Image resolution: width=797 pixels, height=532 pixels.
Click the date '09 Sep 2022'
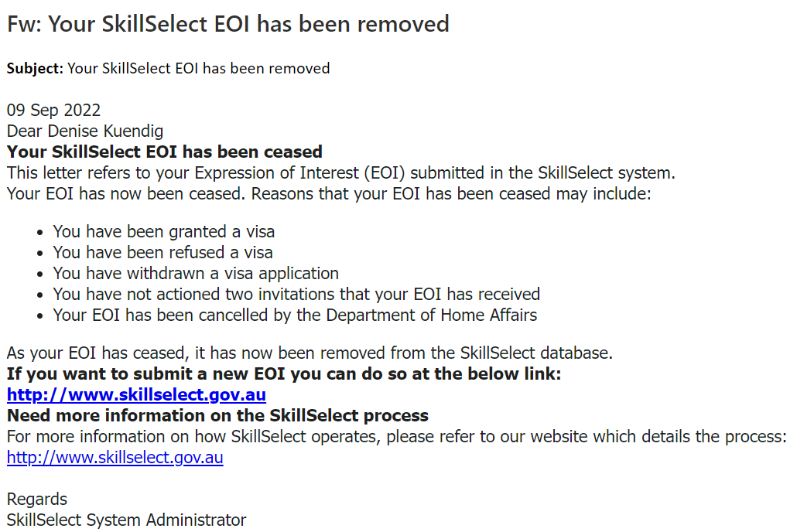(x=53, y=110)
